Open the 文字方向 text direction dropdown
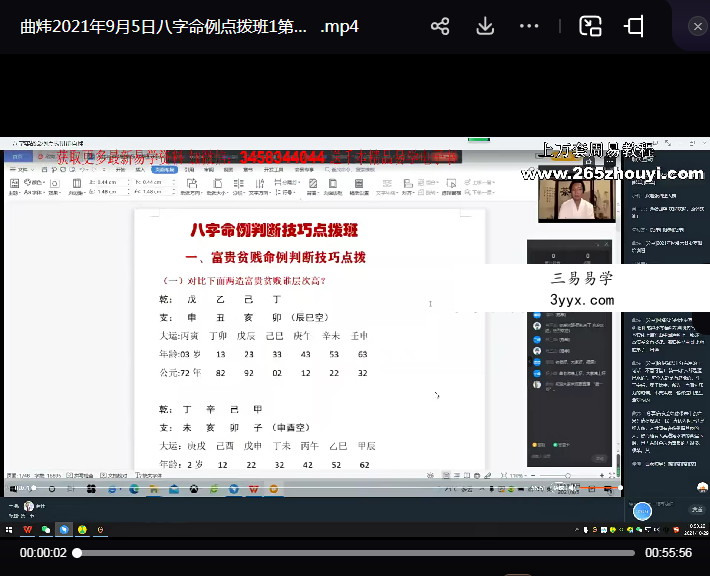 pos(259,187)
